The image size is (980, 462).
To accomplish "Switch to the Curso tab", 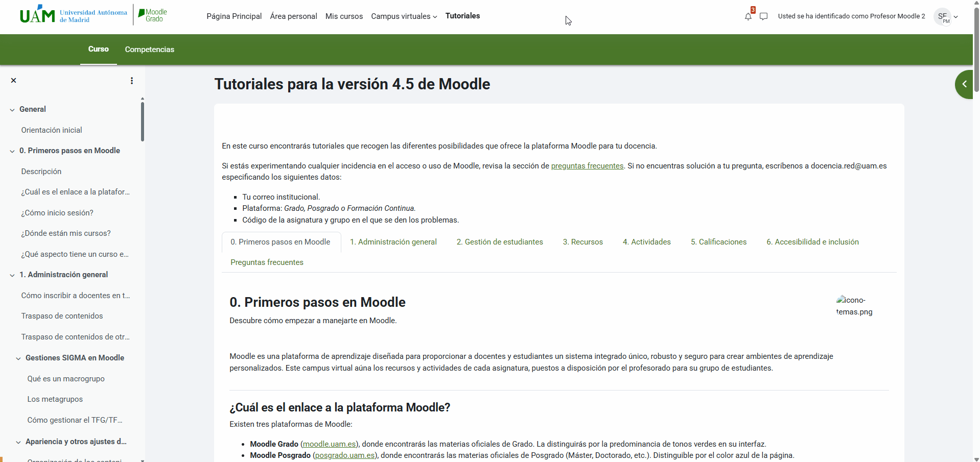I will click(x=99, y=49).
